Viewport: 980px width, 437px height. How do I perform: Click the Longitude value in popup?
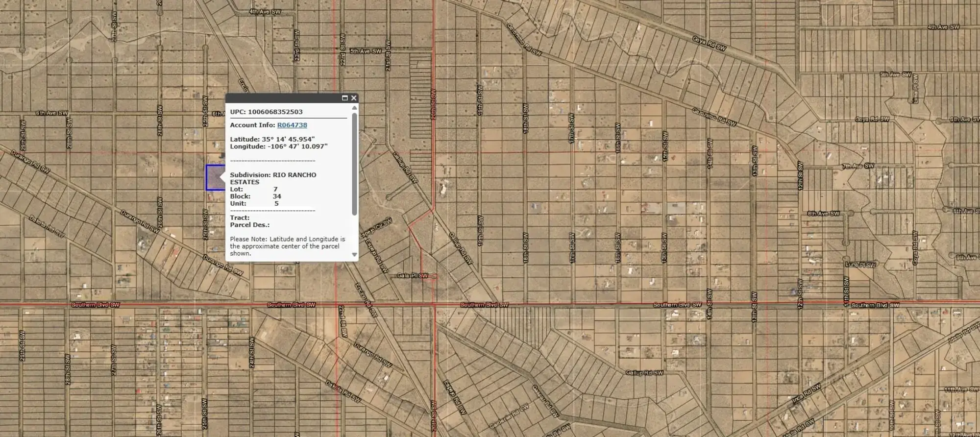tap(297, 146)
